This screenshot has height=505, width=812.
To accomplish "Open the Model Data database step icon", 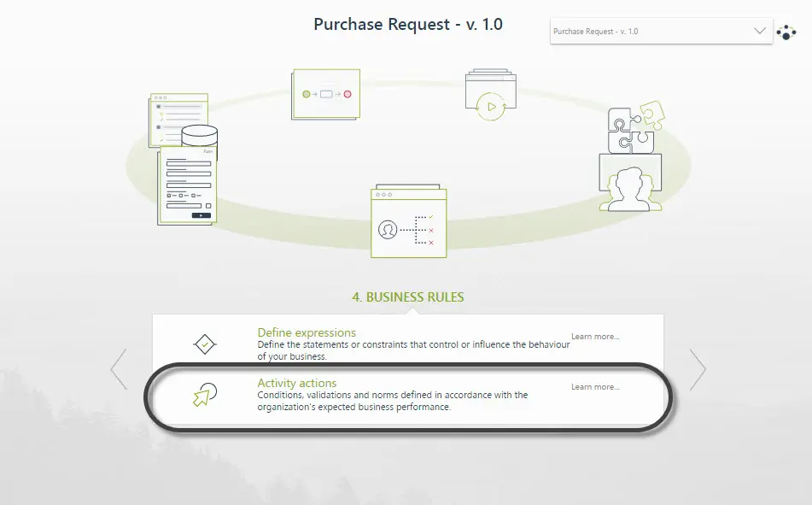I will (x=183, y=120).
